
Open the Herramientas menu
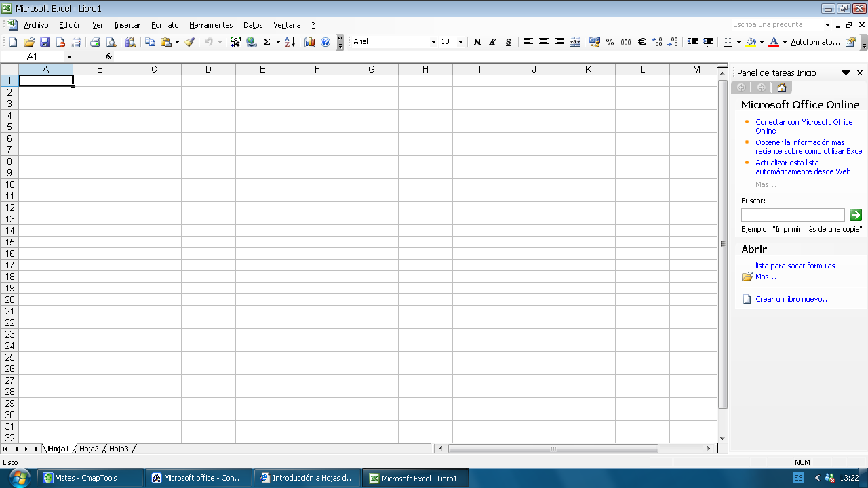click(211, 25)
